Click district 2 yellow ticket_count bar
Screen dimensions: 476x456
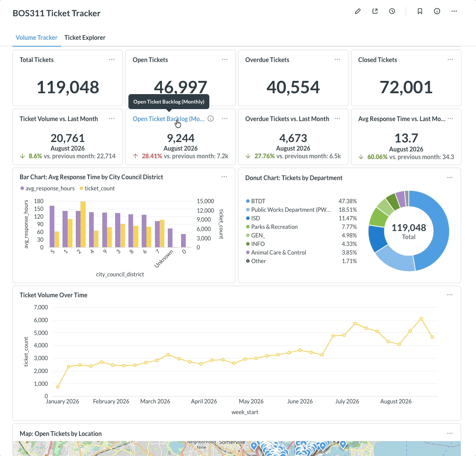point(83,224)
